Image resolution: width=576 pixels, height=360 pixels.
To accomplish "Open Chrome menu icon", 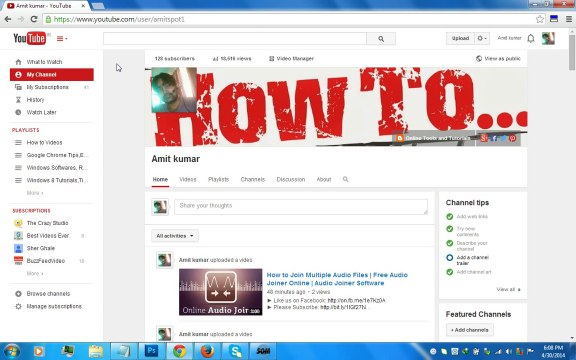I will coord(568,19).
